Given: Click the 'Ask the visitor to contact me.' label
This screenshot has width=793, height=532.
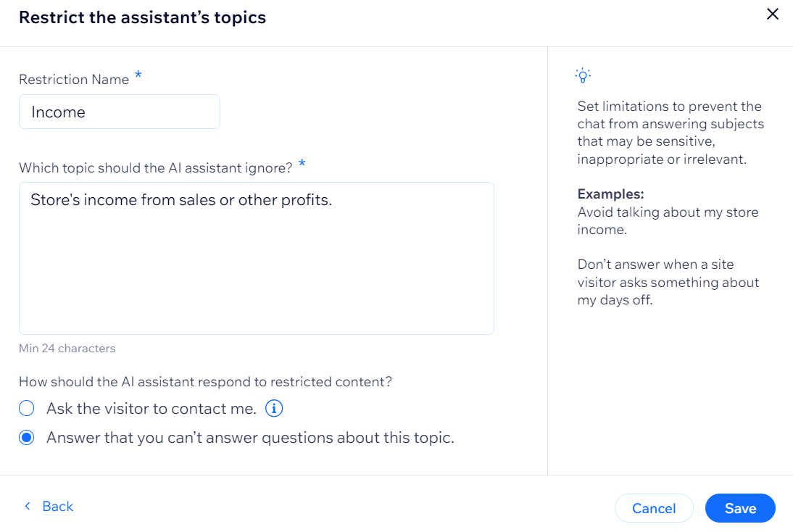Looking at the screenshot, I should 151,409.
